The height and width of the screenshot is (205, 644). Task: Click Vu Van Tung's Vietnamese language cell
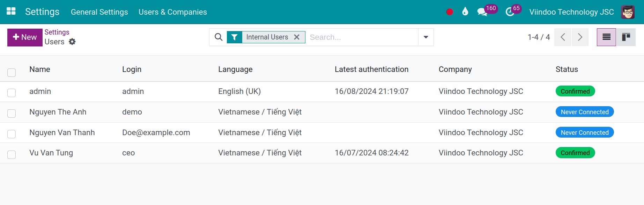pos(260,153)
